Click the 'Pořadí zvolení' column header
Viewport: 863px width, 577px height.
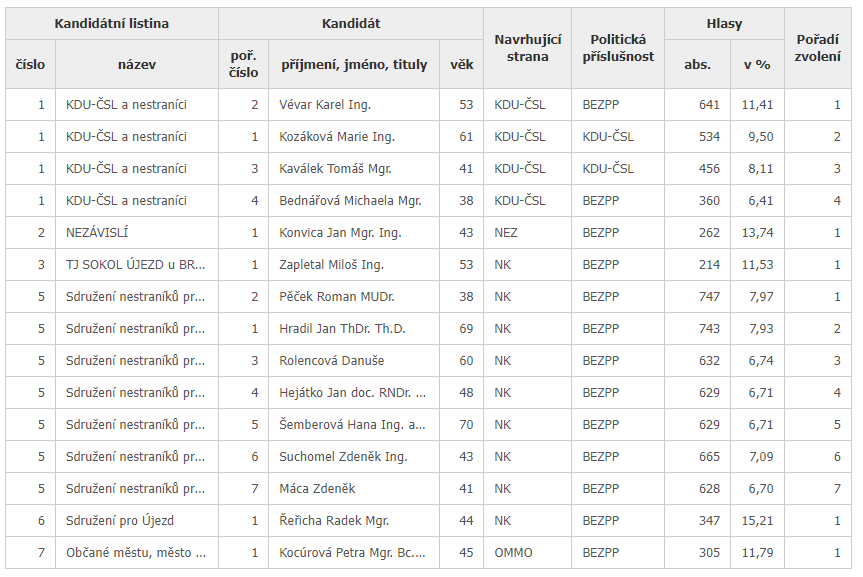pyautogui.click(x=817, y=48)
